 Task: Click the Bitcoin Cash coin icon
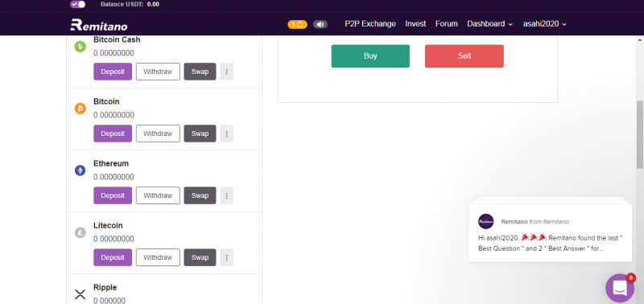[80, 47]
